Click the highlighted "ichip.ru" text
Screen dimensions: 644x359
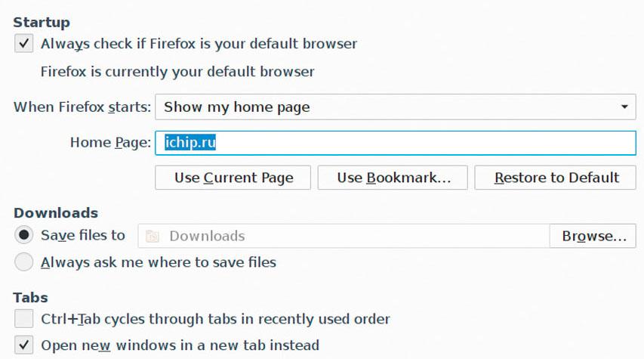point(191,142)
